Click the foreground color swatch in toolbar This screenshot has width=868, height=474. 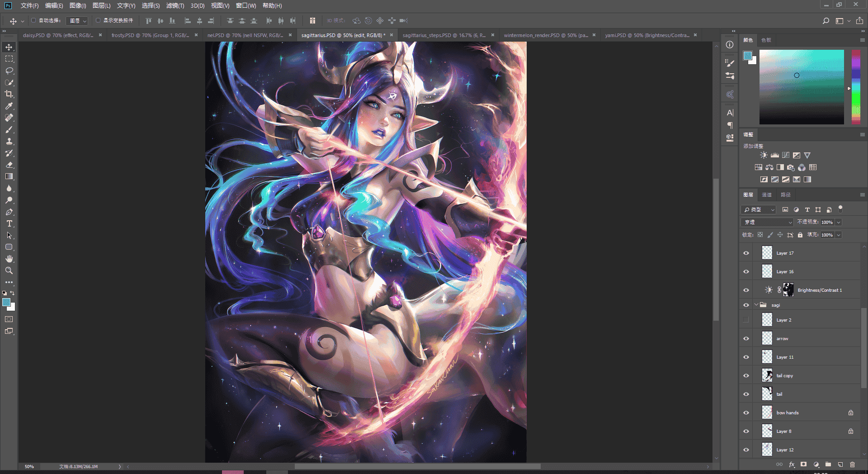(6, 303)
